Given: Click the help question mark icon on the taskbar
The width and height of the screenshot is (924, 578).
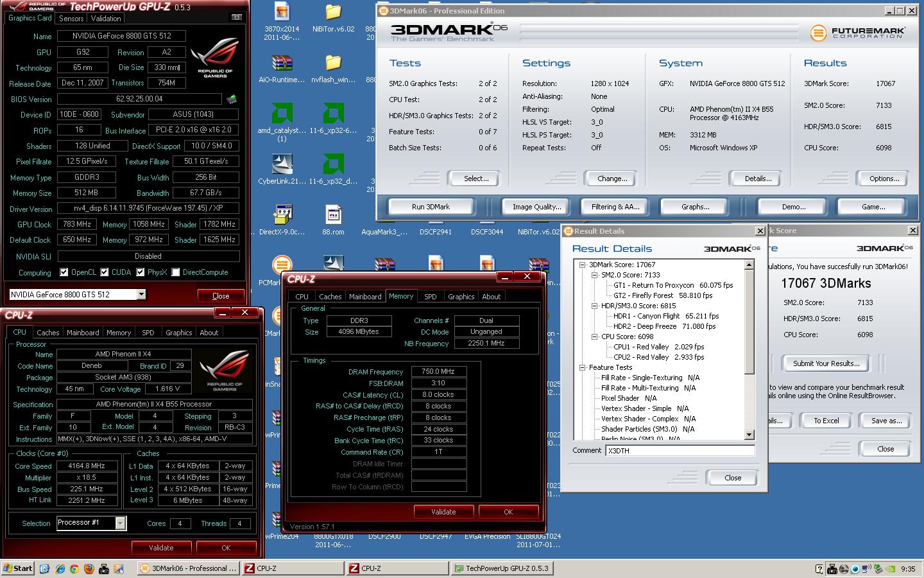Looking at the screenshot, I should [x=819, y=568].
